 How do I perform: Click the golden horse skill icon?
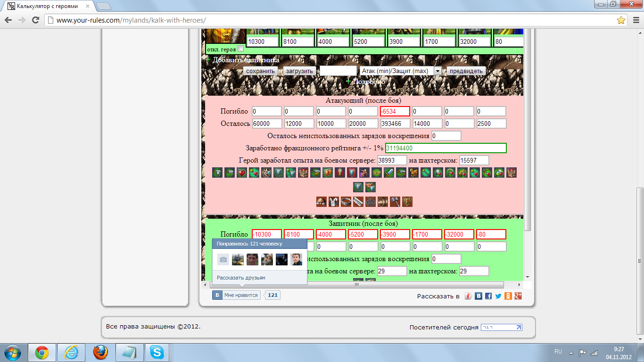coord(413,173)
